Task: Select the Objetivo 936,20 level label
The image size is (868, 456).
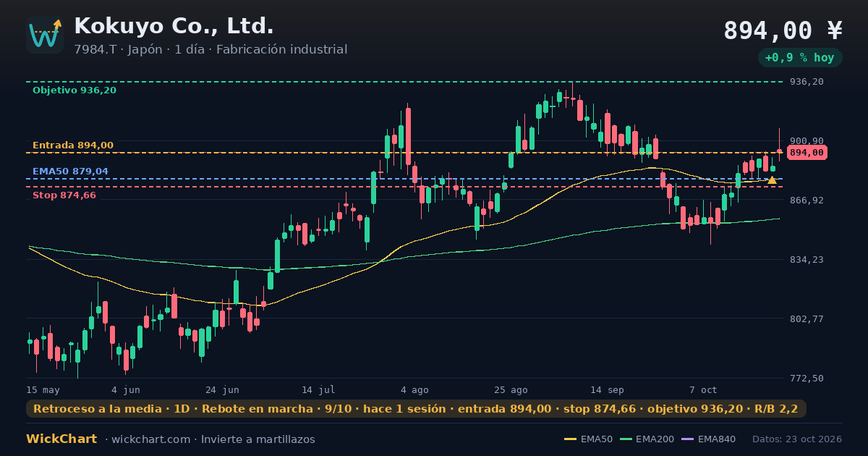Action: 75,90
